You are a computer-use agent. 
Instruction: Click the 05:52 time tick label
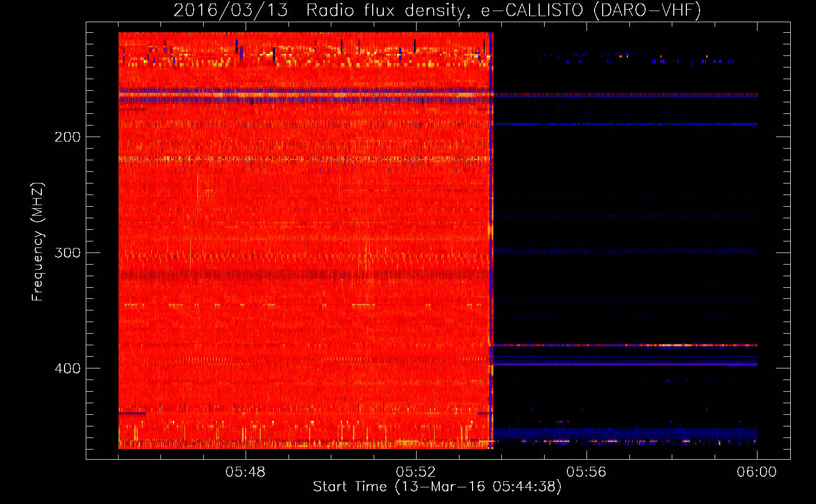pos(416,472)
